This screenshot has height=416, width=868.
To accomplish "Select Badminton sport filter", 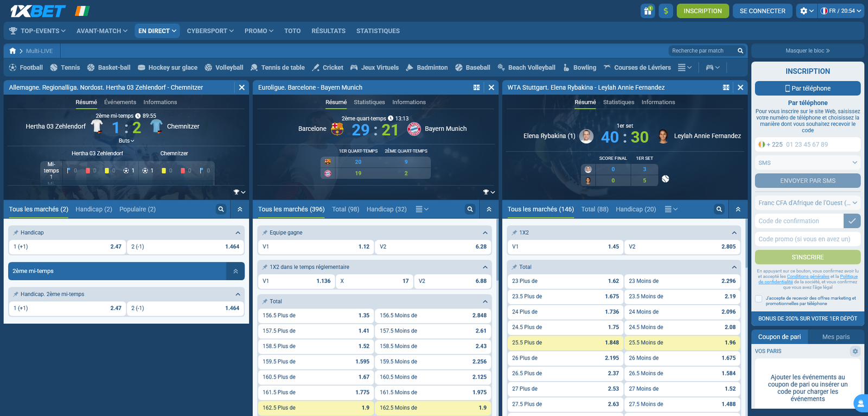I will [427, 67].
